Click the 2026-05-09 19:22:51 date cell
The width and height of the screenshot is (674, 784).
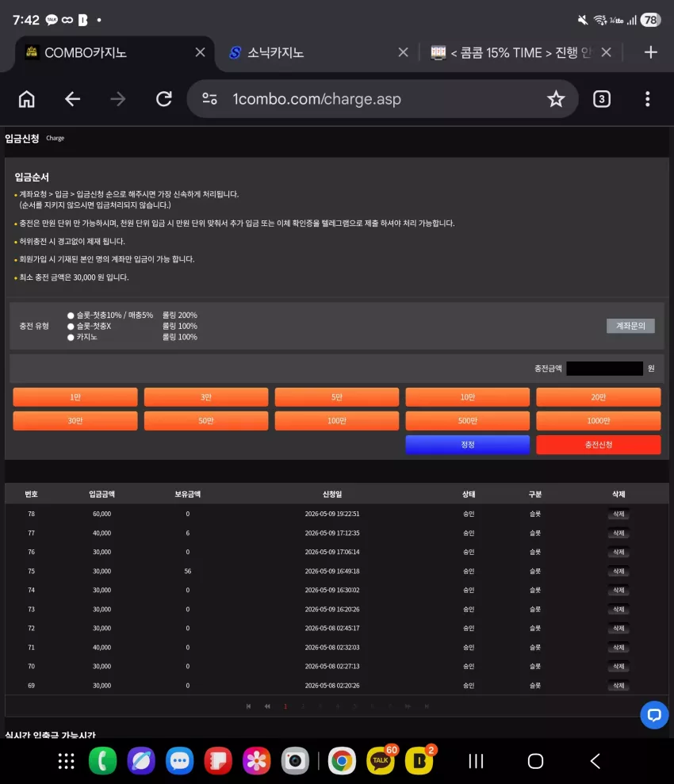pos(332,514)
